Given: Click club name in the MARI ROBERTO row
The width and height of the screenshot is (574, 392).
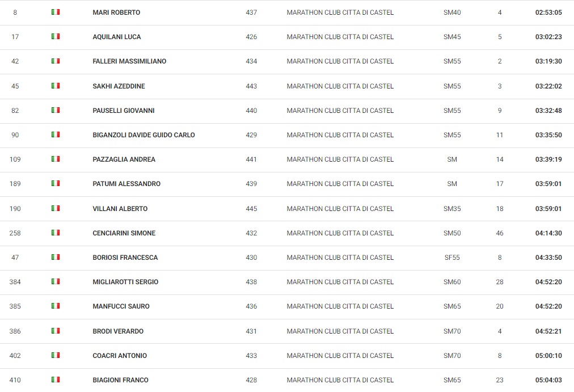Looking at the screenshot, I should tap(340, 12).
